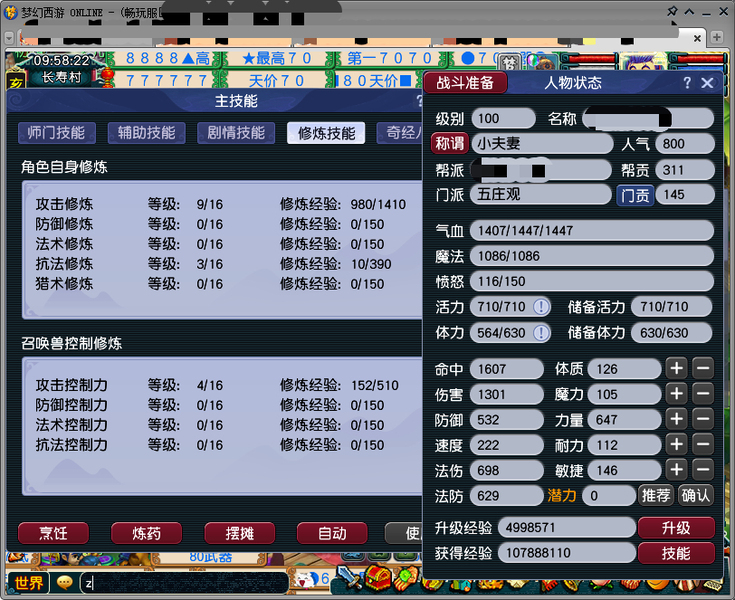Screen dimensions: 735x600
Task: Click the purple-haired character portrait
Action: [643, 62]
